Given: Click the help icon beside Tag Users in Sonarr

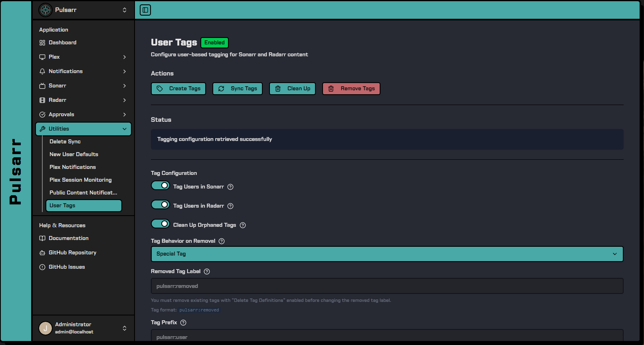Looking at the screenshot, I should point(230,187).
